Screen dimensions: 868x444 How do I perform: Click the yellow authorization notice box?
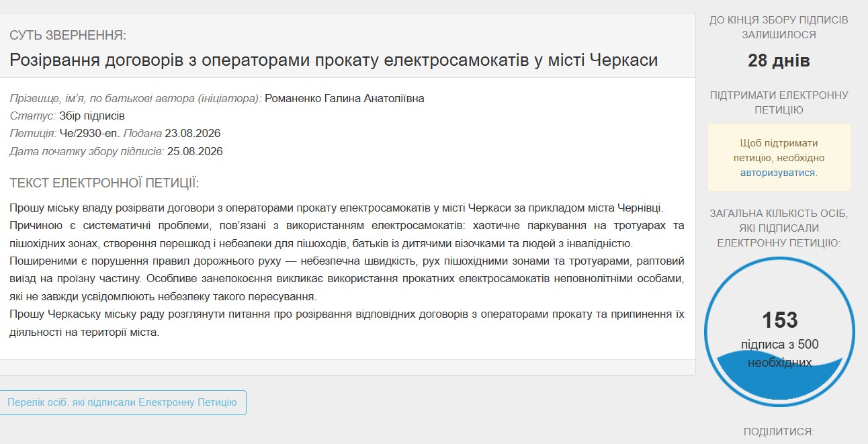[779, 158]
